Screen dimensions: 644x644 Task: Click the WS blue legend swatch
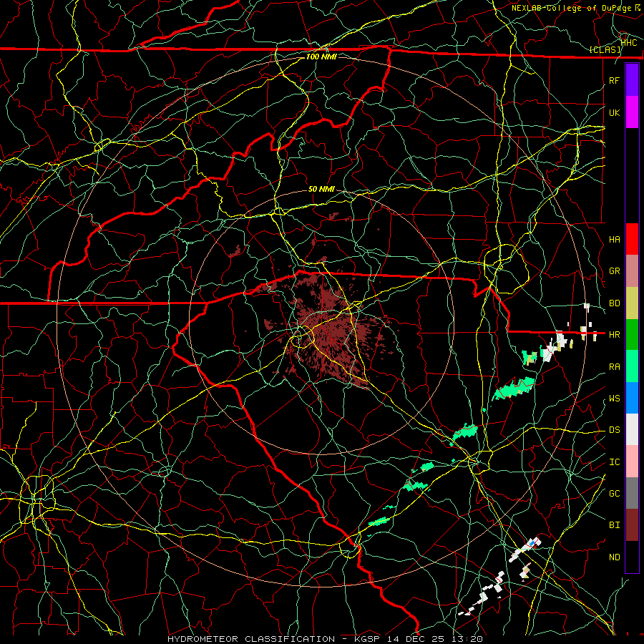(632, 398)
